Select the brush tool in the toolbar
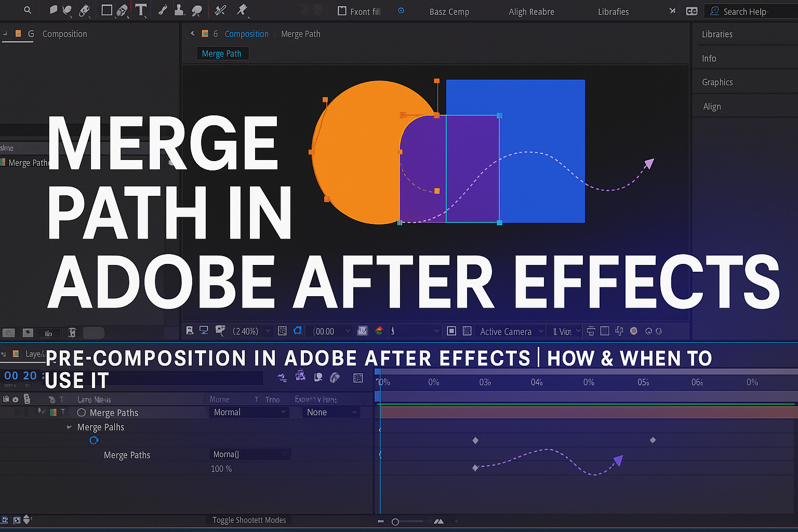The width and height of the screenshot is (798, 532). (163, 10)
